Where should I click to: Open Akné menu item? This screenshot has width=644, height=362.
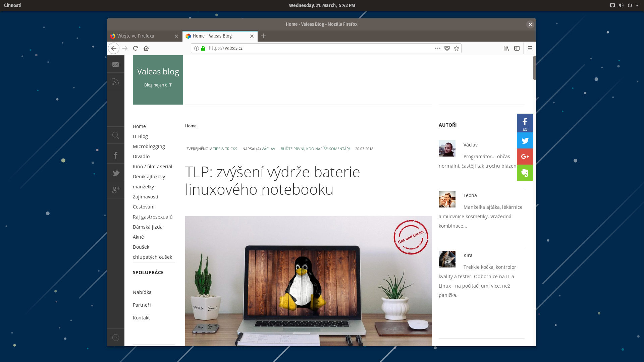[138, 237]
